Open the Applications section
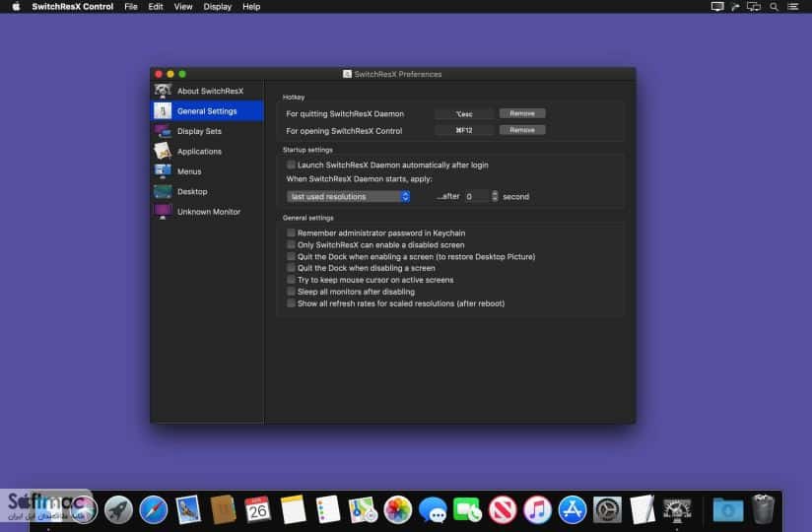 click(x=207, y=151)
